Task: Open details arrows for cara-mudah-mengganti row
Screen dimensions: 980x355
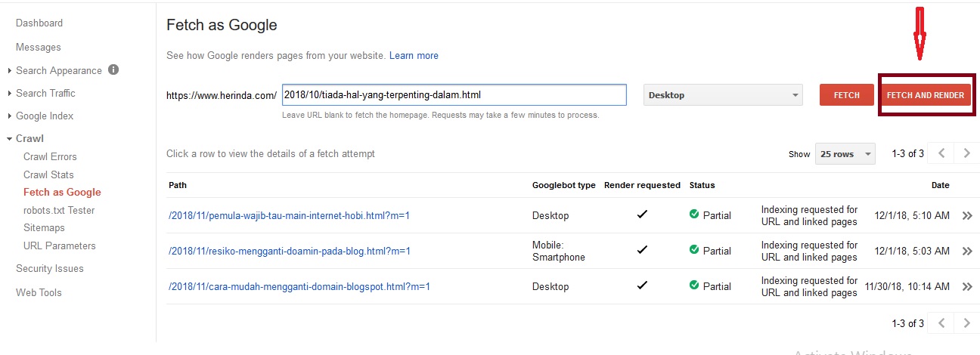Action: (x=966, y=286)
